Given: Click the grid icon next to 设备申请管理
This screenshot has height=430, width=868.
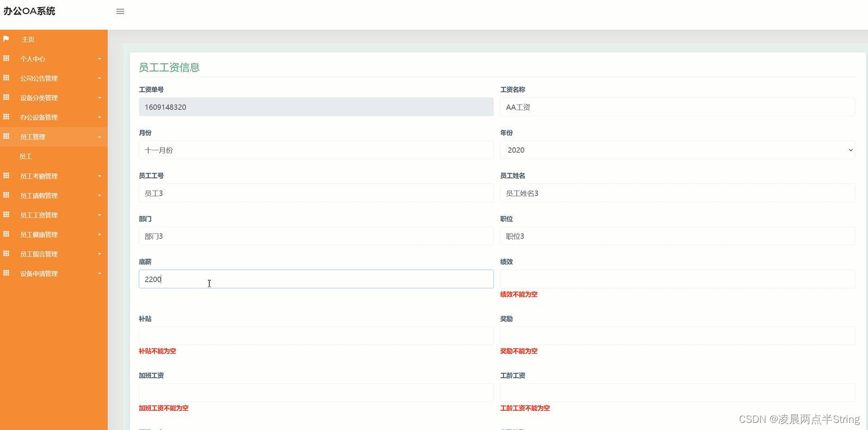Looking at the screenshot, I should click(6, 273).
